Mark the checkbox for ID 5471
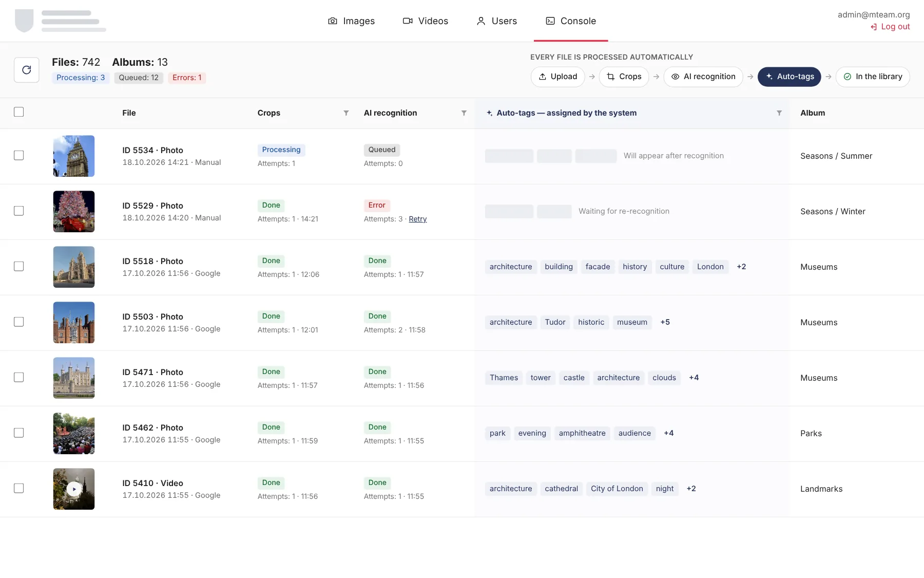Screen dimensions: 924x578 click(19, 377)
